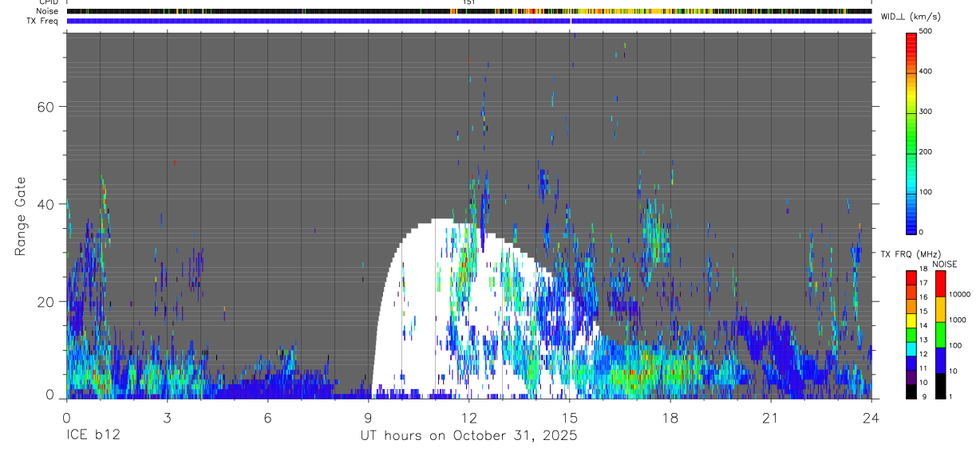Click the "Noise" row label at top left
Screen dimensions: 980x452
(x=47, y=11)
